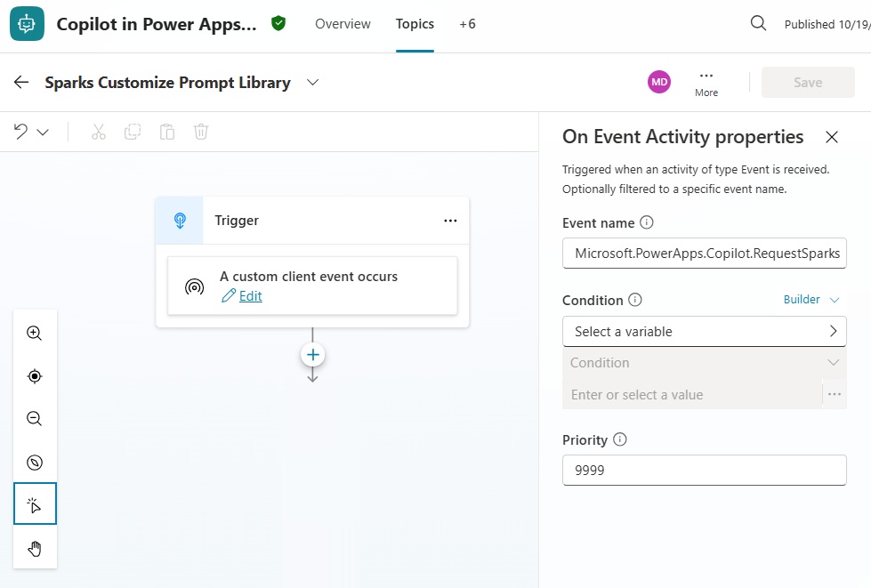Expand the topic name chevron dropdown
The height and width of the screenshot is (588, 871).
coord(312,83)
